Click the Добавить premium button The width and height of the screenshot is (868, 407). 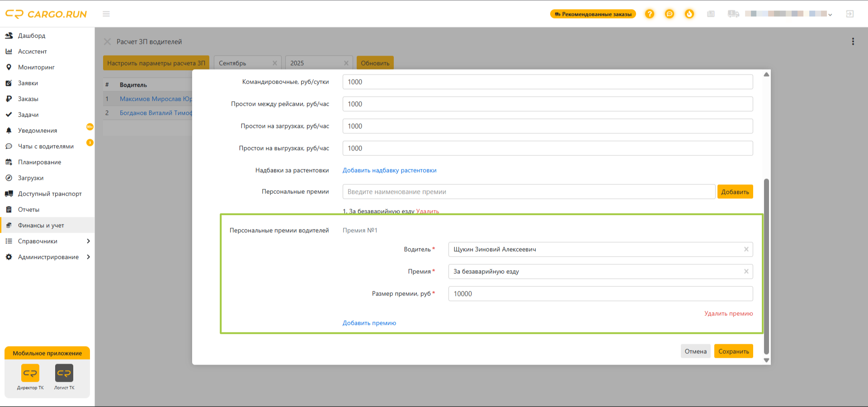[735, 192]
